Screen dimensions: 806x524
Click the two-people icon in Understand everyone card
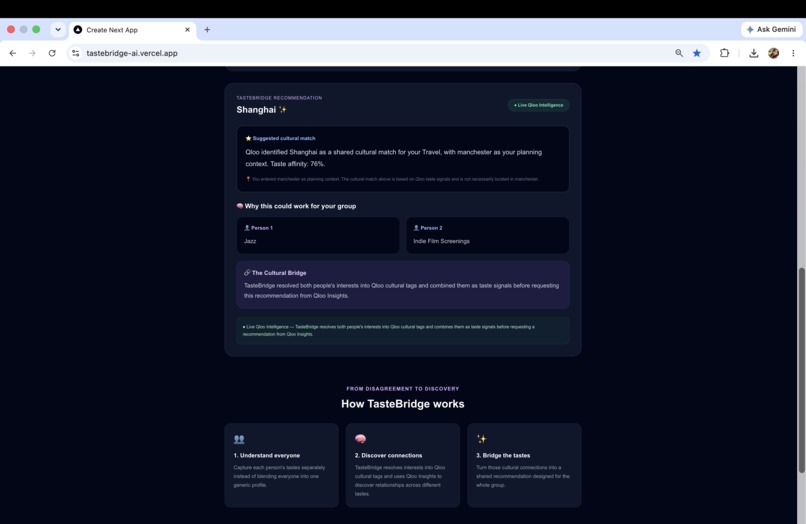point(239,439)
